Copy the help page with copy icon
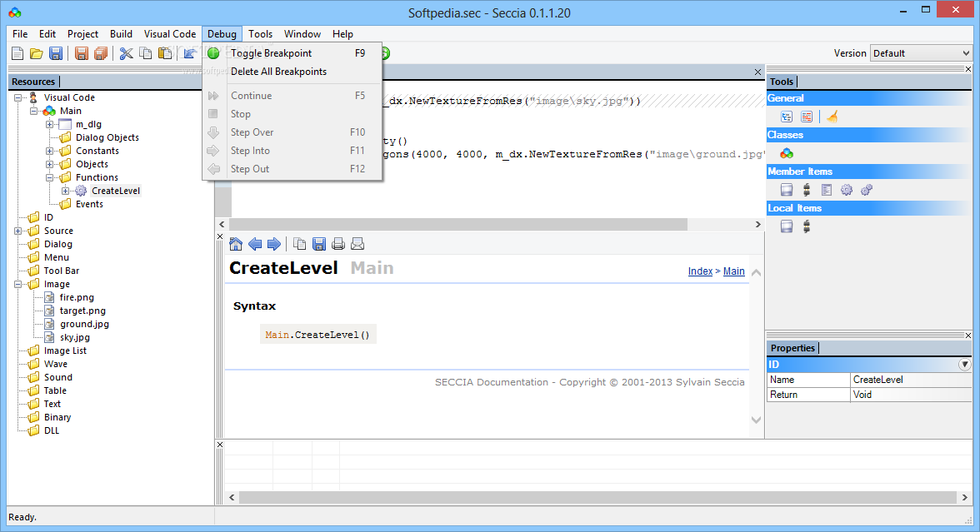The height and width of the screenshot is (532, 980). (x=300, y=244)
